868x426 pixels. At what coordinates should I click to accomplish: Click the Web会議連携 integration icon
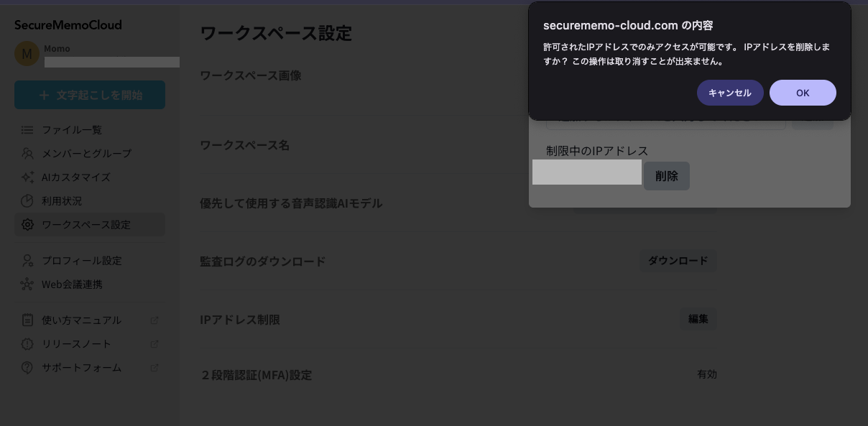pos(27,284)
